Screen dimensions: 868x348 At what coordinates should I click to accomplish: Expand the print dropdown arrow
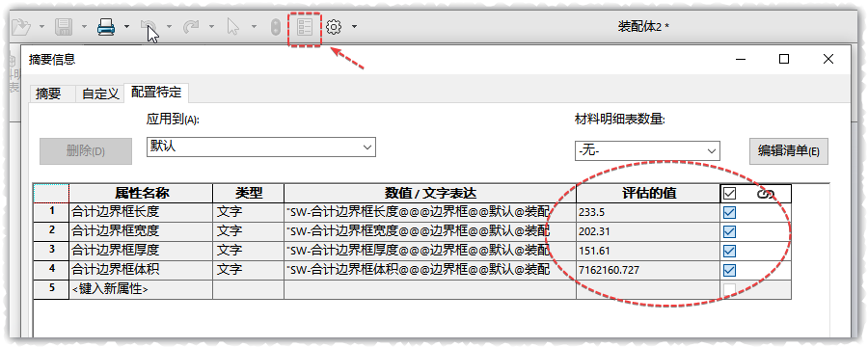point(126,26)
